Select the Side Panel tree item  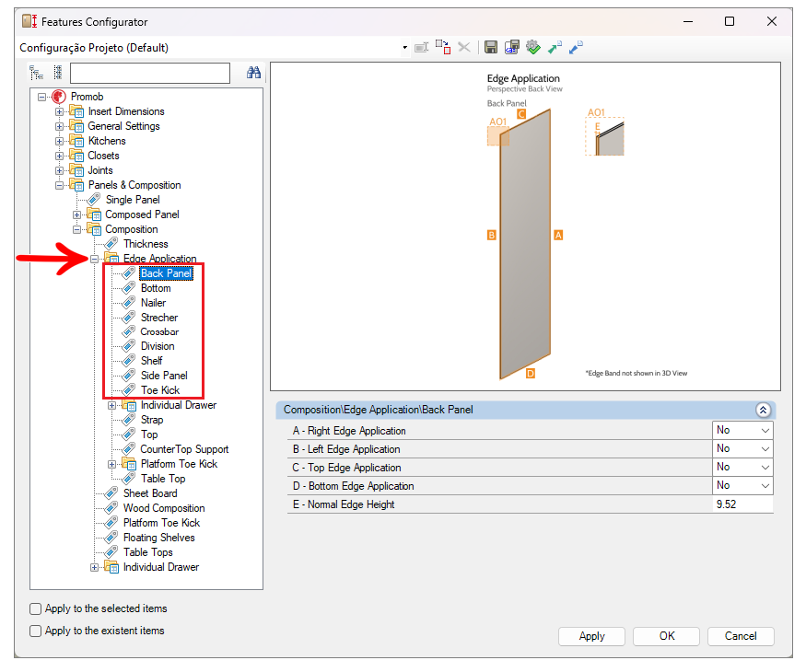point(164,377)
